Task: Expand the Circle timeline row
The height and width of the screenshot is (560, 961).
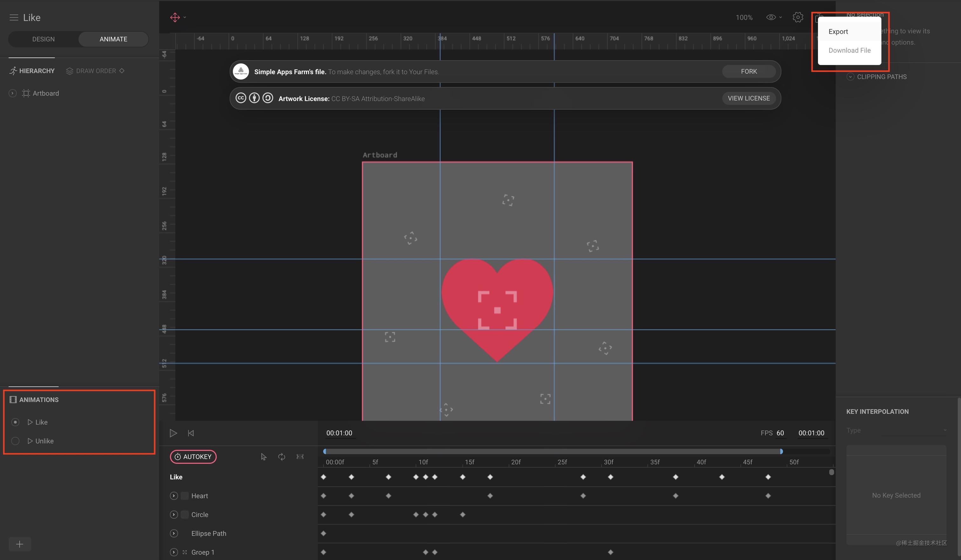Action: 174,515
